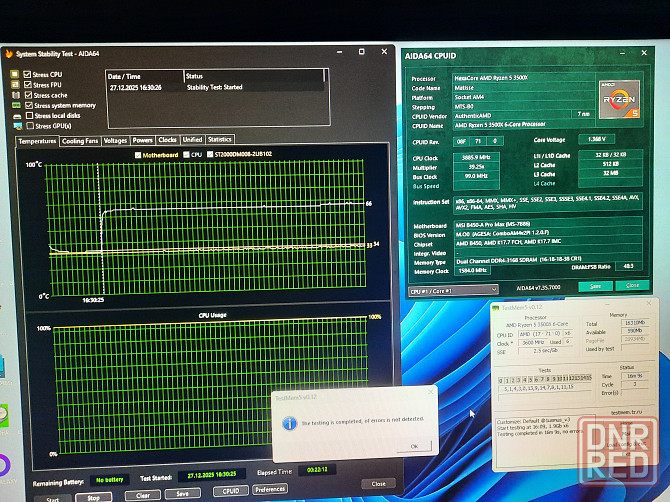The image size is (670, 502).
Task: Open the Unified tab
Action: click(192, 140)
